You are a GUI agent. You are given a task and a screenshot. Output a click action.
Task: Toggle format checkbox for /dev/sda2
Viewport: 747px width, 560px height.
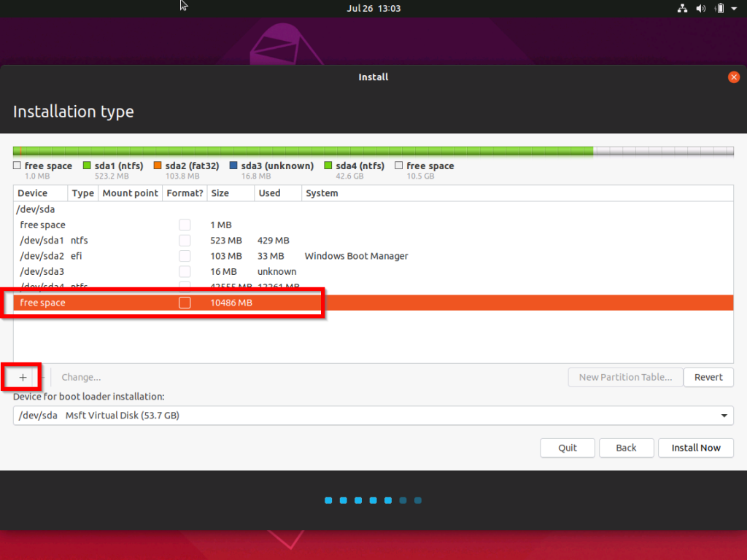pos(185,256)
